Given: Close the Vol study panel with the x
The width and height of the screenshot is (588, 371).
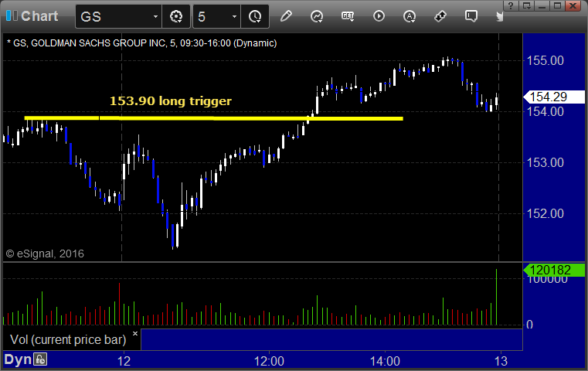Looking at the screenshot, I should click(135, 333).
